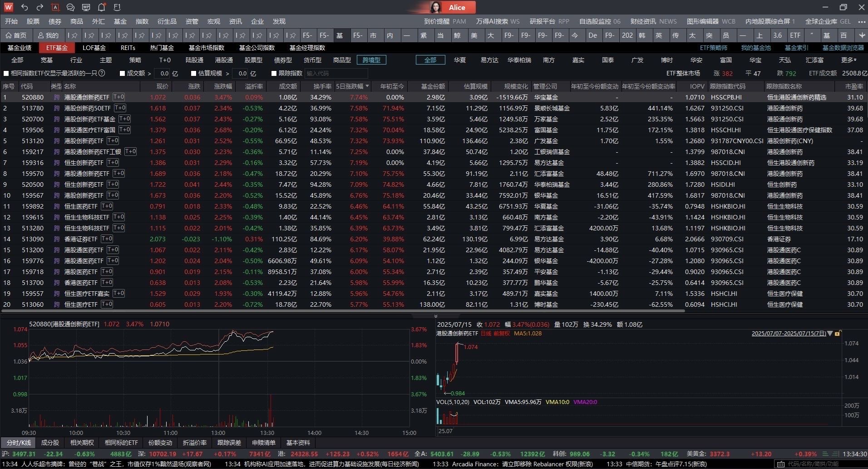868x469 pixels.
Task: Open the 2025/07/07-2025/07/15 date range dropdown
Action: (x=830, y=333)
